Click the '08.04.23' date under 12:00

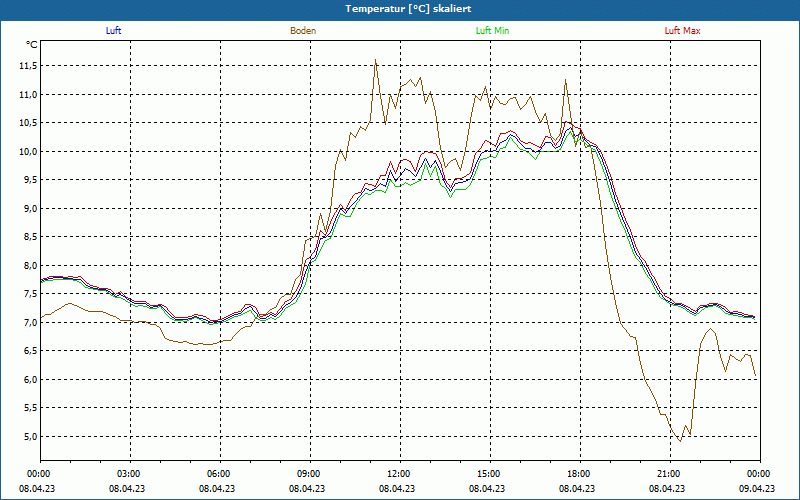pos(397,488)
